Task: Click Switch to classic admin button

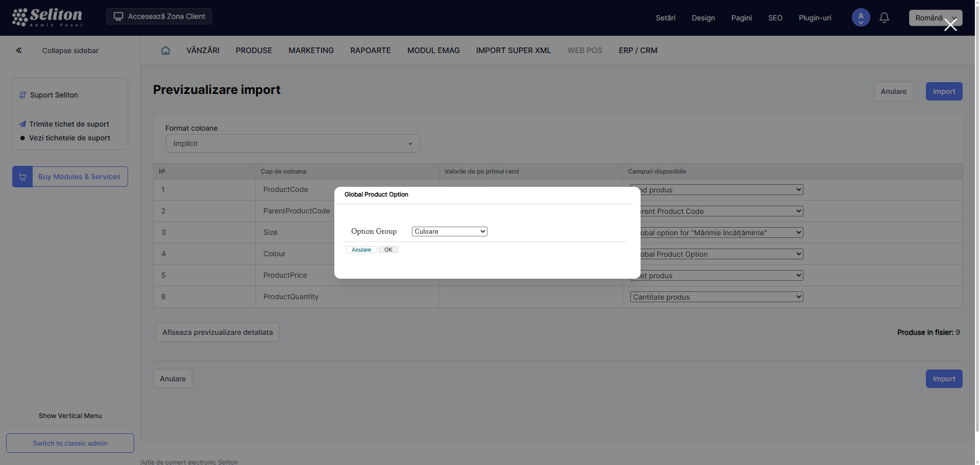Action: tap(70, 443)
